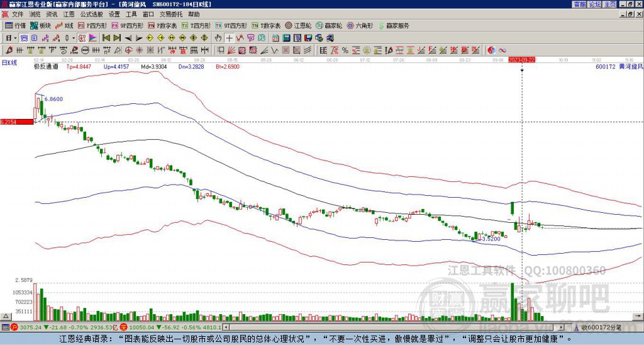Viewport: 644px width, 345px height.
Task: Click the up-triangle button beside volume
Action: 6,316
